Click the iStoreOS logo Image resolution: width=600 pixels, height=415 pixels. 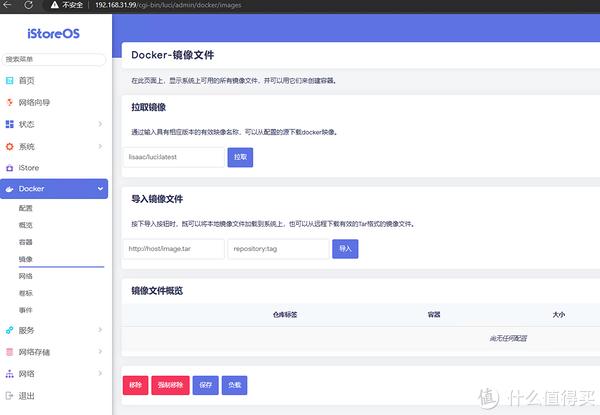[54, 34]
